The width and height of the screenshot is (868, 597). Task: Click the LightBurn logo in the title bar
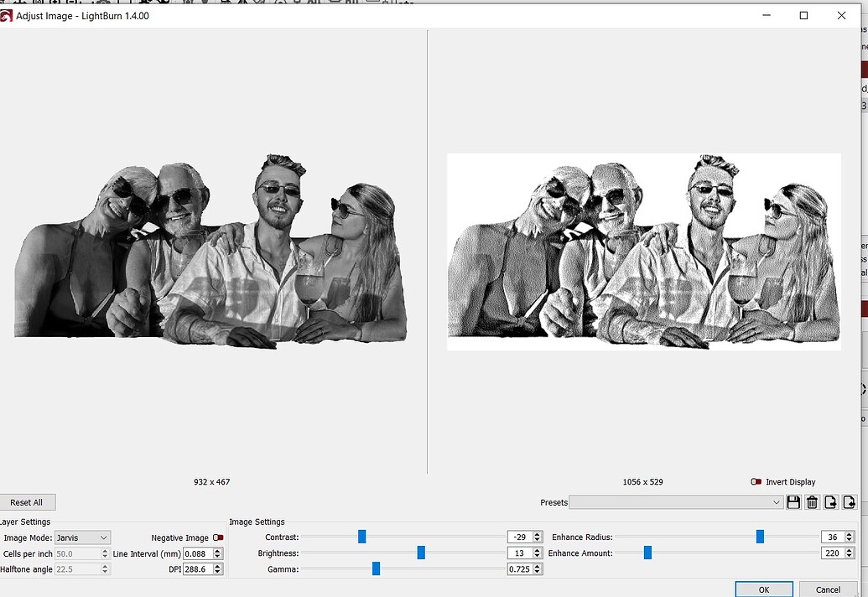8,15
